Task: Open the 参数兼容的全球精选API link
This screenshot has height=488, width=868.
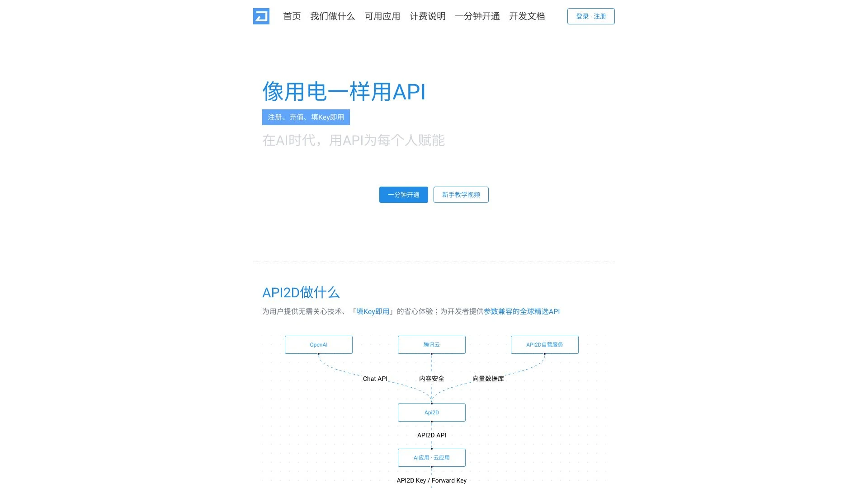Action: 522,311
